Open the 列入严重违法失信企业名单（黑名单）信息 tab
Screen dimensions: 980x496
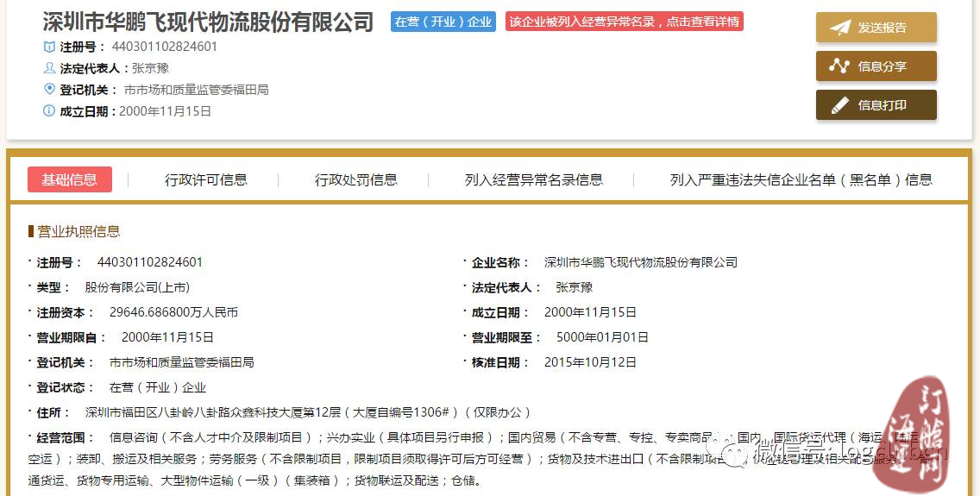coord(801,180)
